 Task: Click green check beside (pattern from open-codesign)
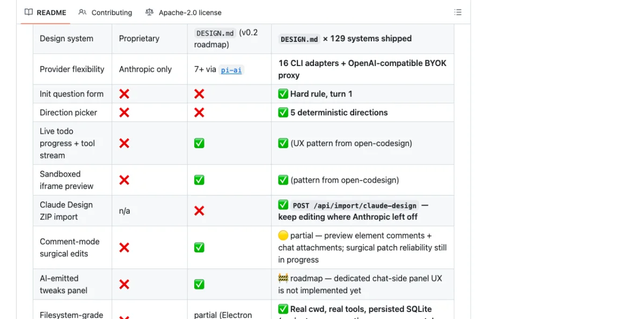point(283,180)
